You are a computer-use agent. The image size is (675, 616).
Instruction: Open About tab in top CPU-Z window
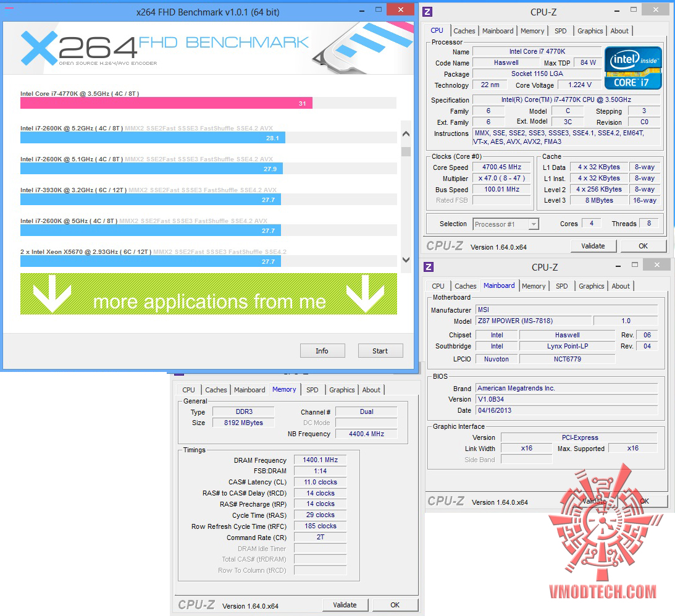pos(619,31)
